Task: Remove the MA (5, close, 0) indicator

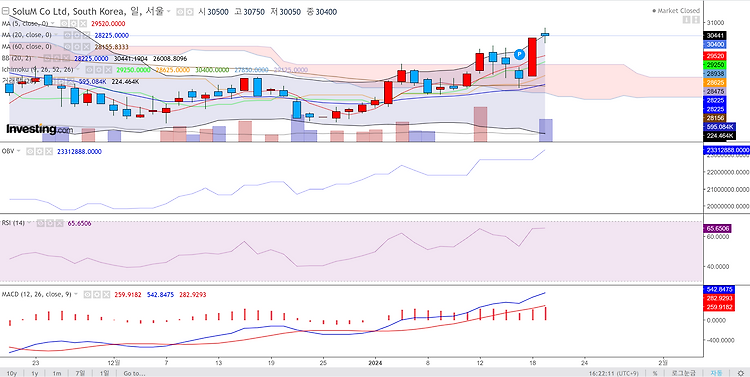Action: (x=83, y=23)
